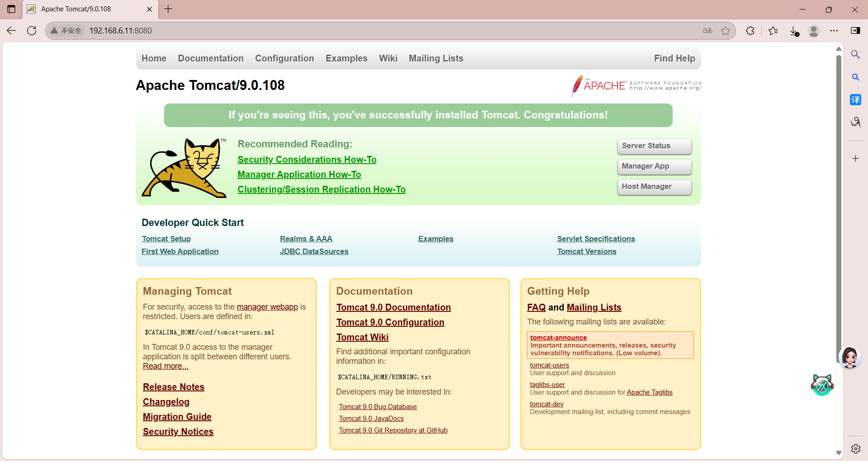The image size is (868, 461).
Task: Click the translate page icon in address bar
Action: 708,31
